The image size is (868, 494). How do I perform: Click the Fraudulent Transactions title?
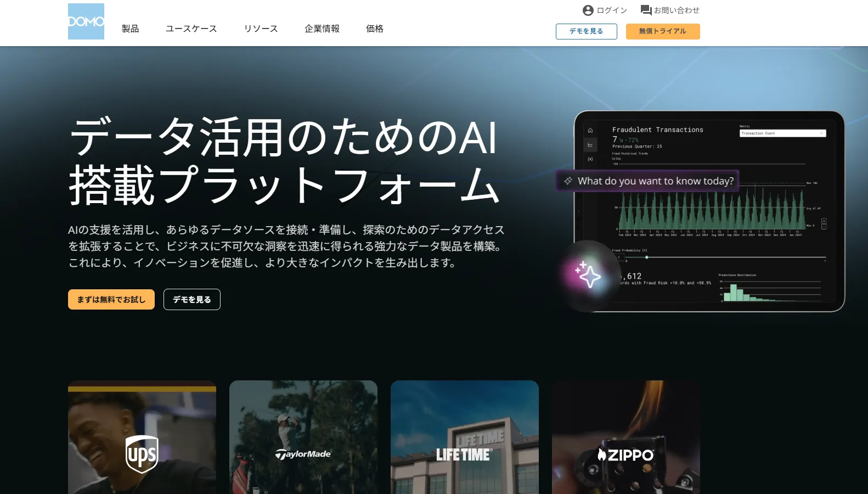point(658,130)
